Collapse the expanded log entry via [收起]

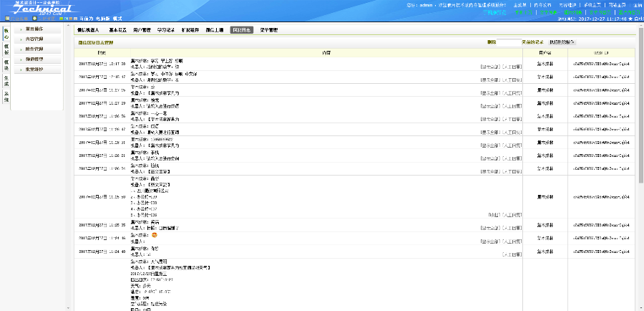click(494, 214)
